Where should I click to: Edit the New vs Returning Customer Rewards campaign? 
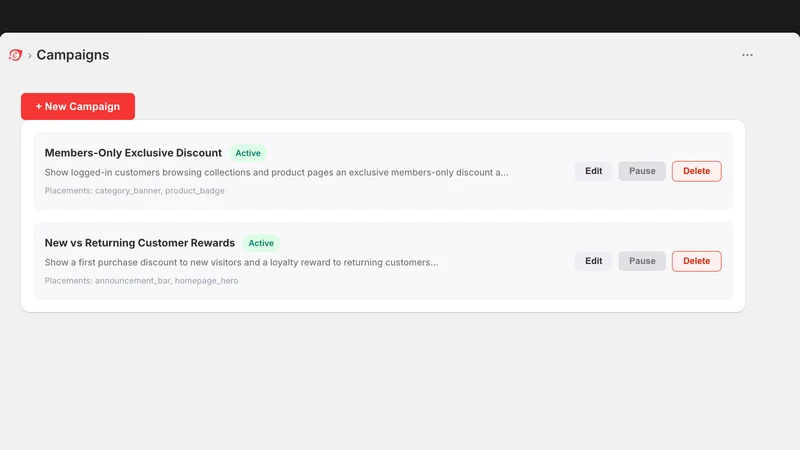[593, 261]
